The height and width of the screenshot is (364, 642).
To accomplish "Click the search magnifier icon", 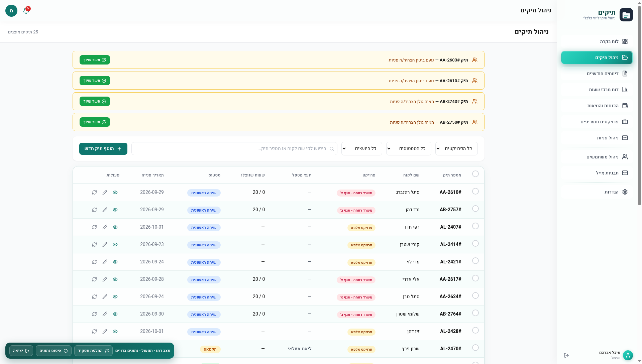I will [x=332, y=149].
